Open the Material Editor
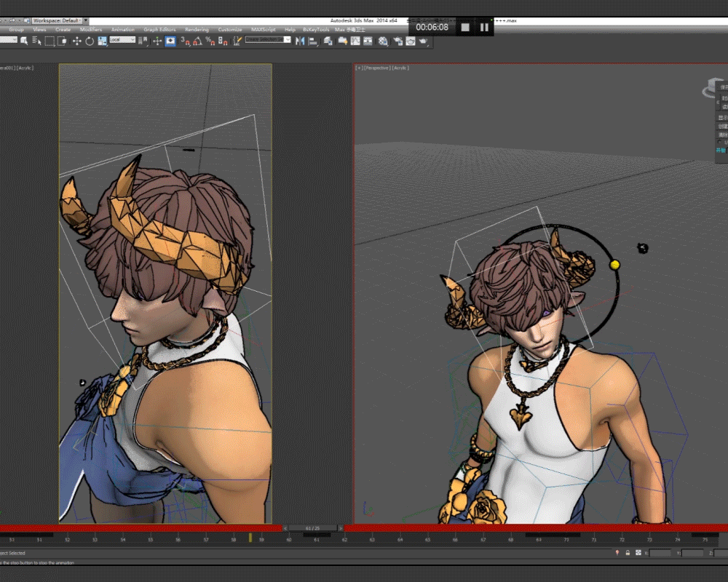 (383, 41)
